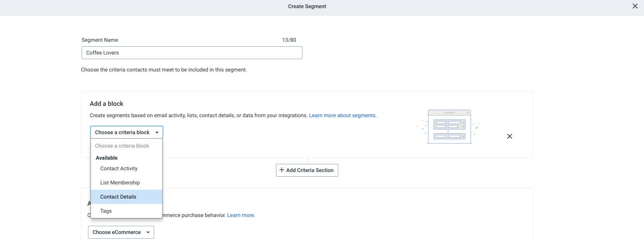
Task: Select Contact Activity from the criteria list
Action: (119, 168)
